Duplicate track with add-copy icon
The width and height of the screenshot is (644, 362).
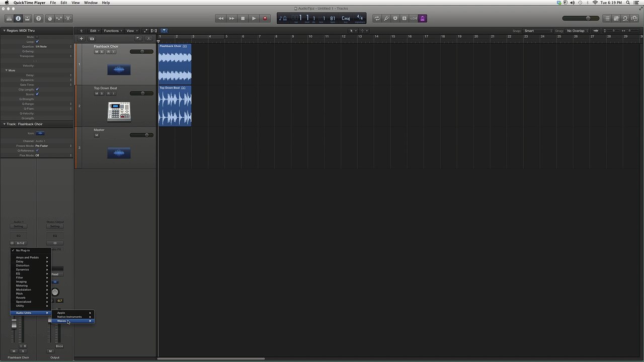coord(92,39)
